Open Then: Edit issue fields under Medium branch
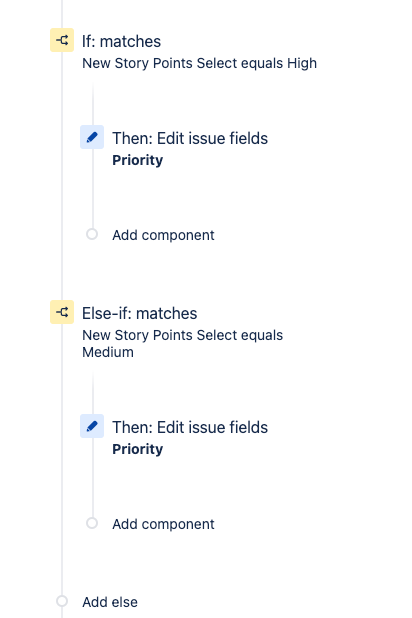 click(190, 427)
